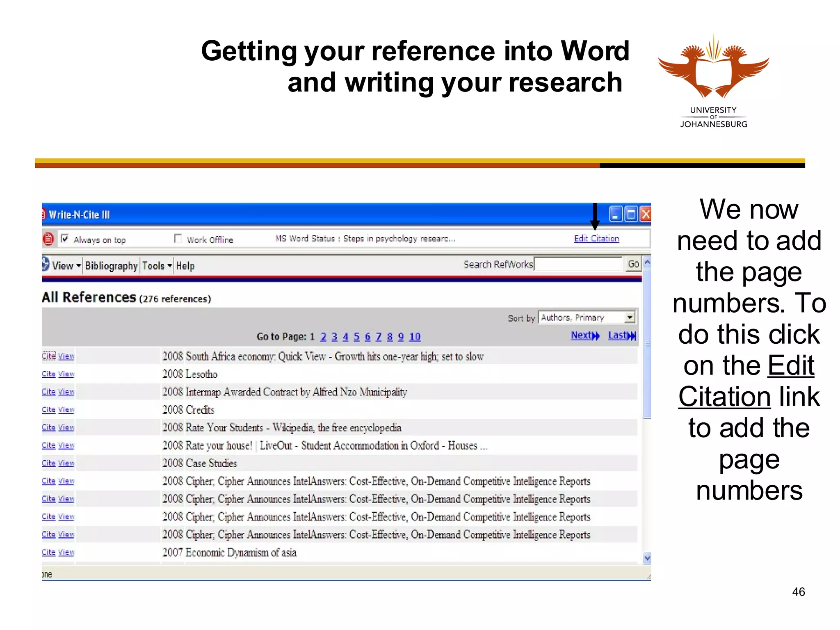View the 2008 Lesotho reference
The height and width of the screenshot is (630, 840).
66,374
